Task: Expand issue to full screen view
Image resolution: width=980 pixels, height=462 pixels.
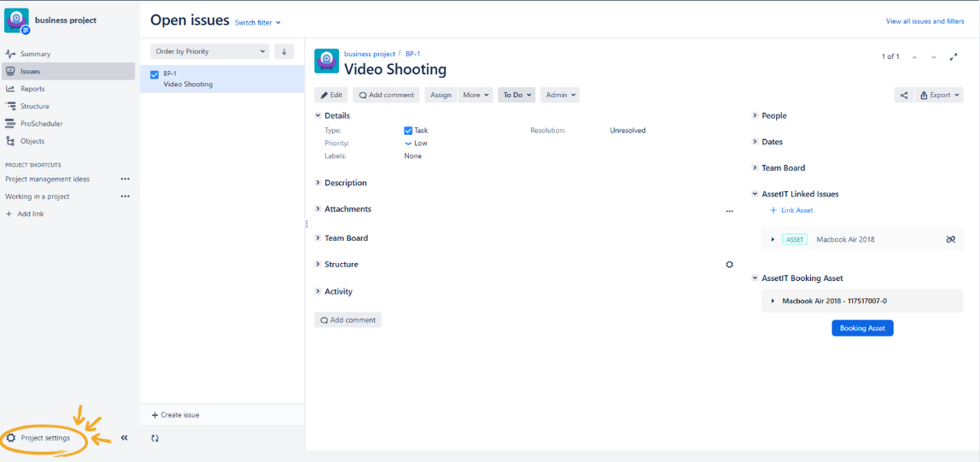Action: pyautogui.click(x=954, y=57)
